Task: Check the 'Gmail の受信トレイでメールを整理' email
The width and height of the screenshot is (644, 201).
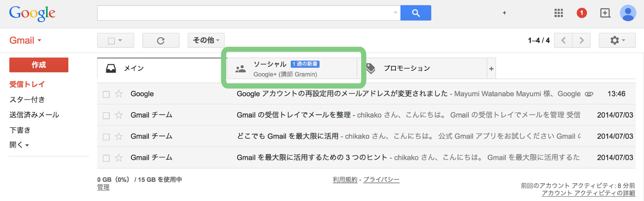Action: pyautogui.click(x=106, y=116)
